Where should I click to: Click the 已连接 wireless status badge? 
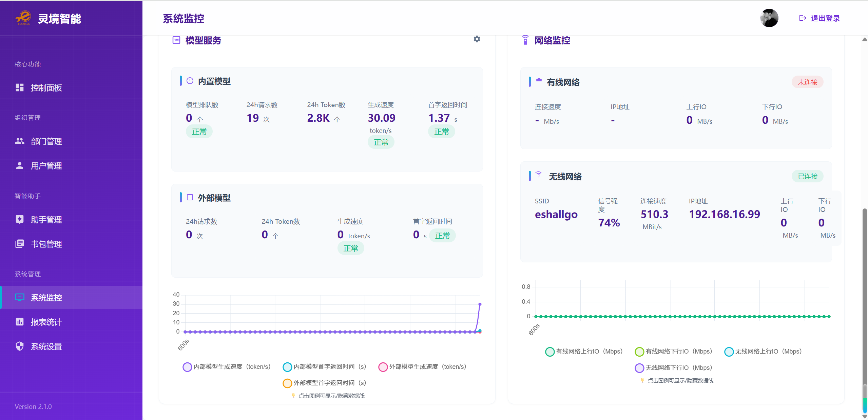point(807,176)
